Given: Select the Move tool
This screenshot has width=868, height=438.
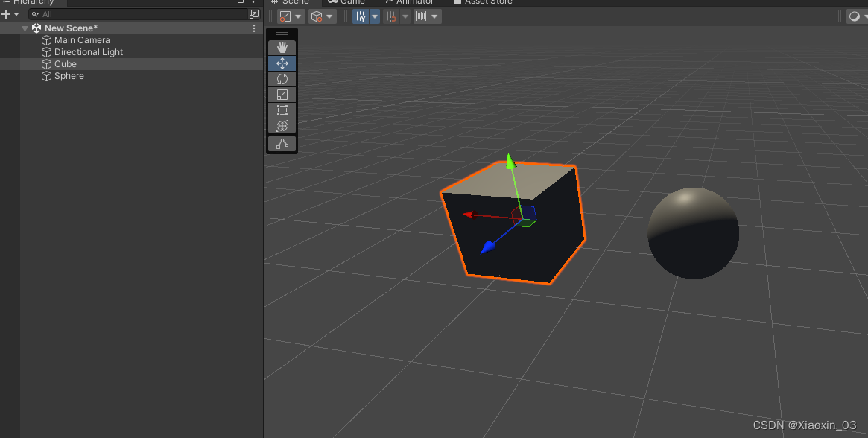Looking at the screenshot, I should [282, 63].
